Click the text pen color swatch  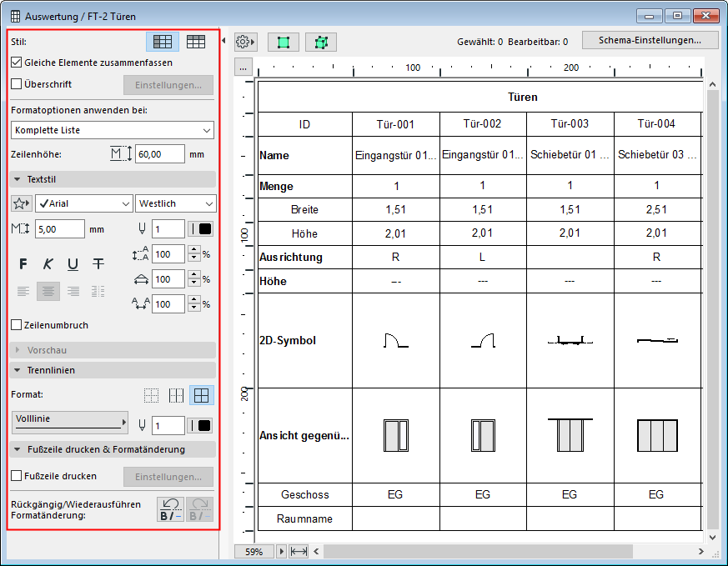coord(202,229)
